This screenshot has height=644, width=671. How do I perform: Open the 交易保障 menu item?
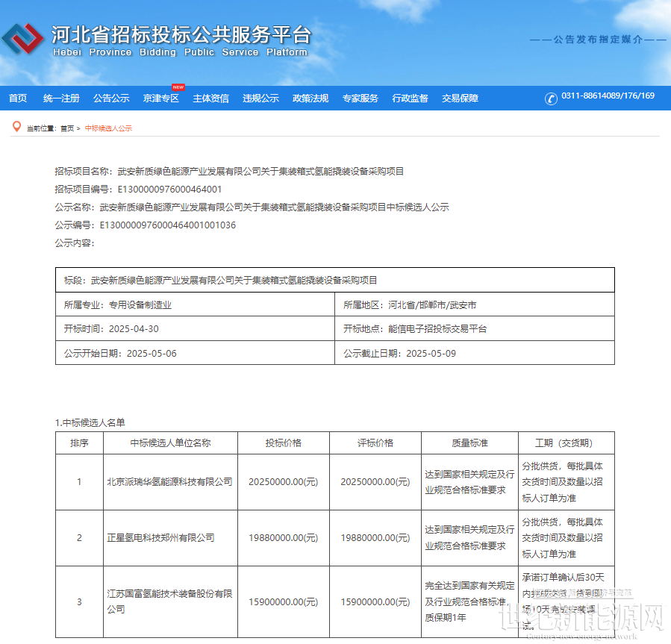point(460,99)
